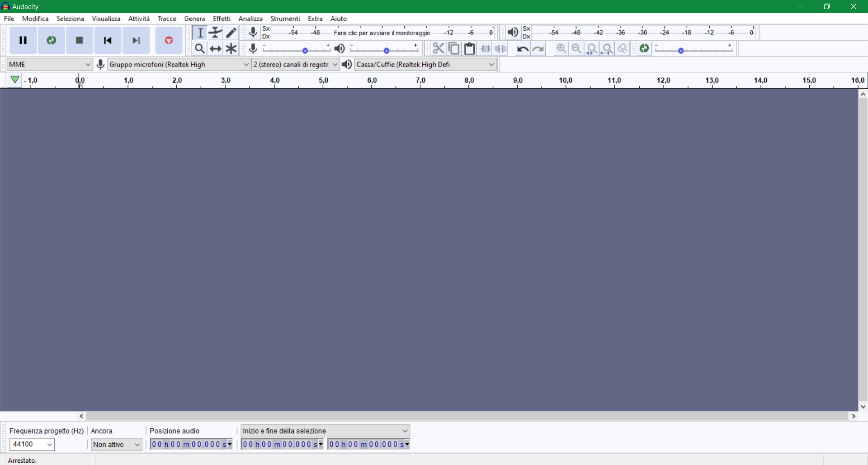
Task: Click the Stop button
Action: tap(80, 40)
